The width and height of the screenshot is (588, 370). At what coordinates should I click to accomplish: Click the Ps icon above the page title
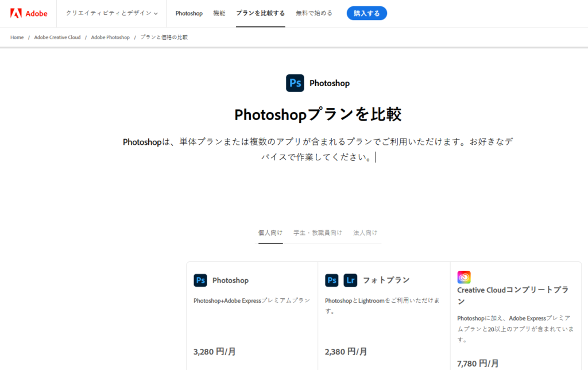click(x=295, y=83)
